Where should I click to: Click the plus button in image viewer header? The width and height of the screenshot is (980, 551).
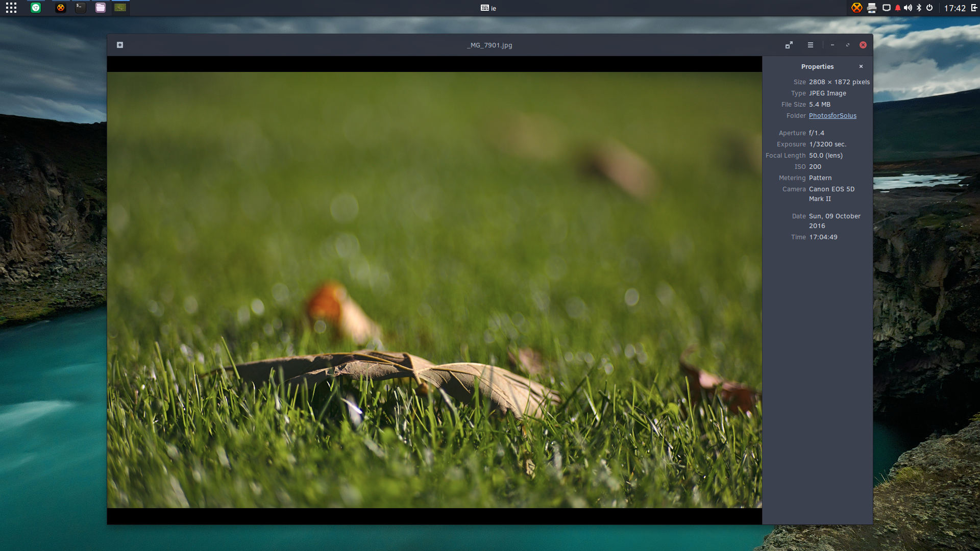(120, 45)
